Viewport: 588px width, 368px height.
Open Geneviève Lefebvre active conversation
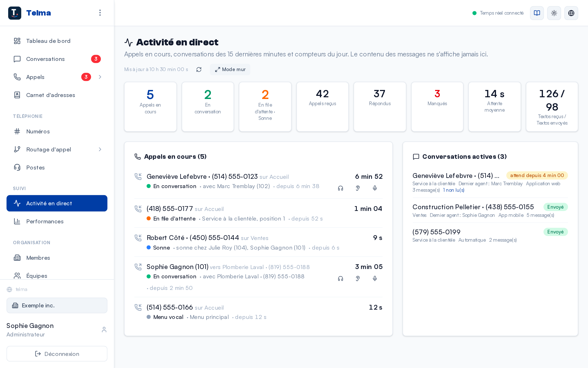490,182
